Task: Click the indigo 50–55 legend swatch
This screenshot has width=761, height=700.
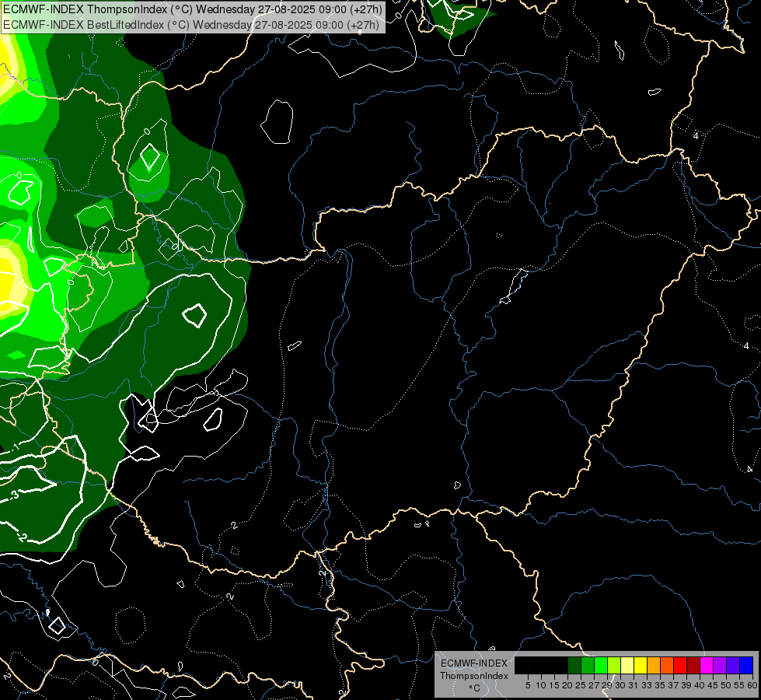Action: [x=733, y=665]
